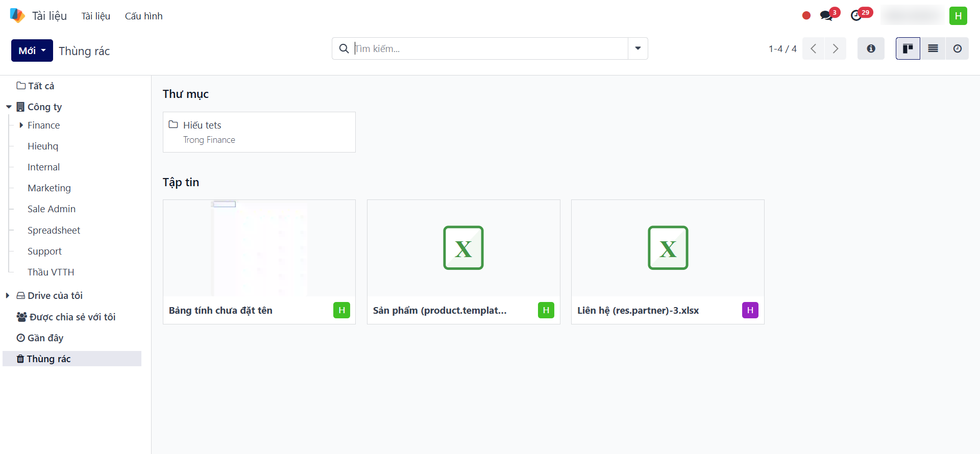Open the activities clock icon
The height and width of the screenshot is (454, 980).
click(x=856, y=16)
